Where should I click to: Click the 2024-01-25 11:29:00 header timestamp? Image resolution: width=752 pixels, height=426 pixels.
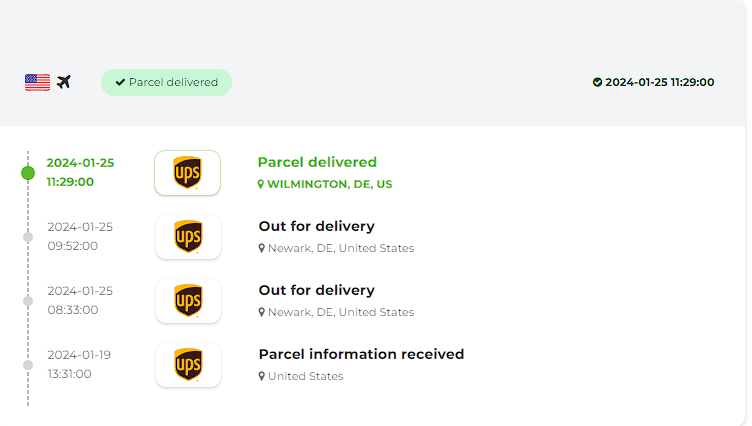pos(659,83)
